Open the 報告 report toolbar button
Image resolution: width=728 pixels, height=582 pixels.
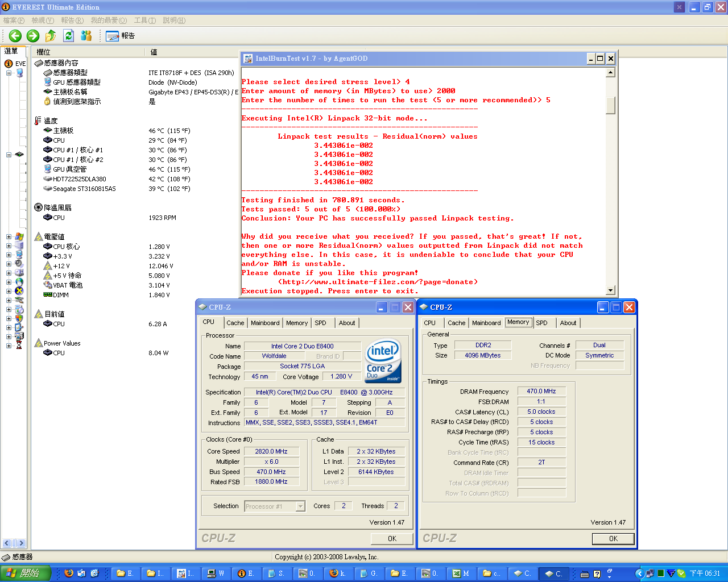pyautogui.click(x=121, y=36)
